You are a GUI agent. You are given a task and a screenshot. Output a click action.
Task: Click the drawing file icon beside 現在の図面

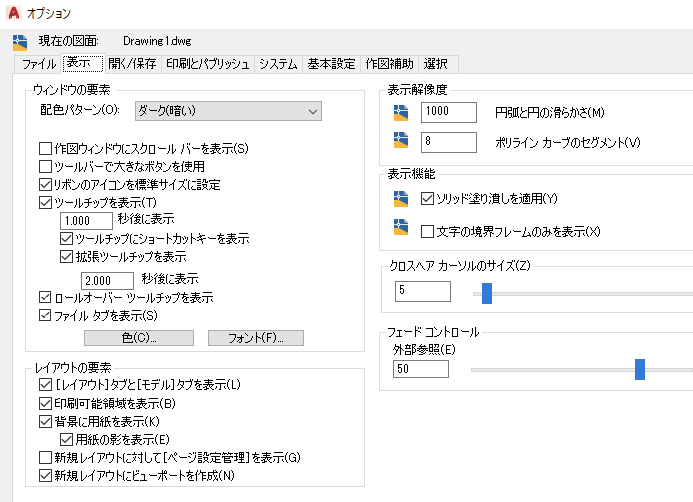click(20, 42)
